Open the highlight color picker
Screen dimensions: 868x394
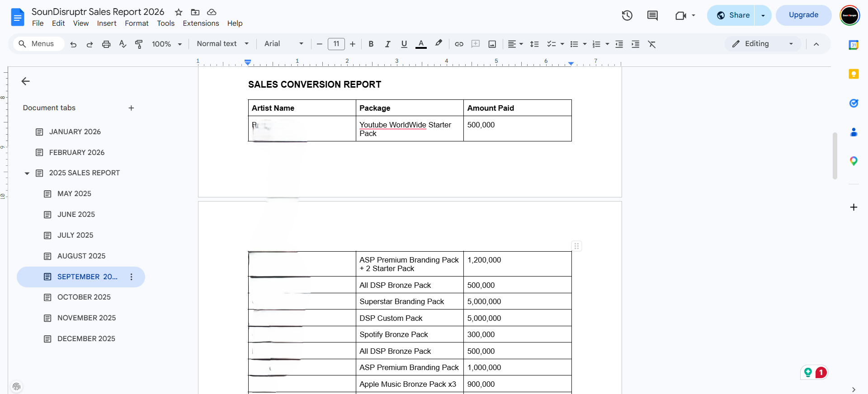438,43
